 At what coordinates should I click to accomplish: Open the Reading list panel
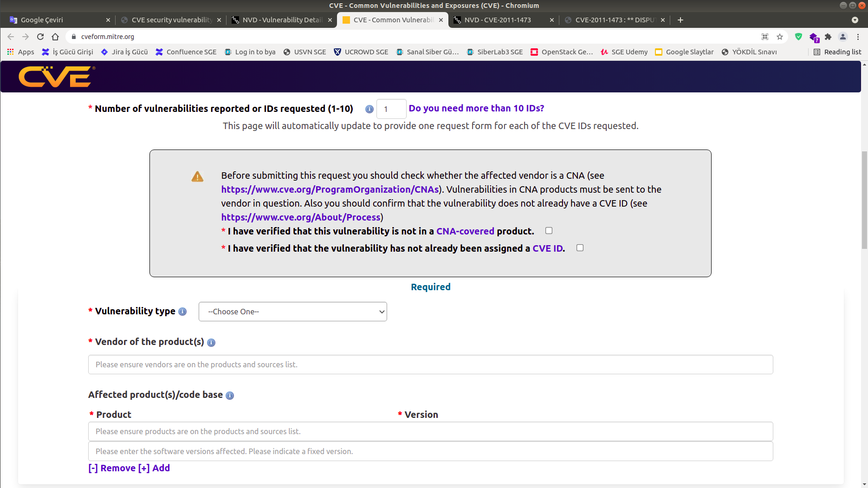pos(837,52)
